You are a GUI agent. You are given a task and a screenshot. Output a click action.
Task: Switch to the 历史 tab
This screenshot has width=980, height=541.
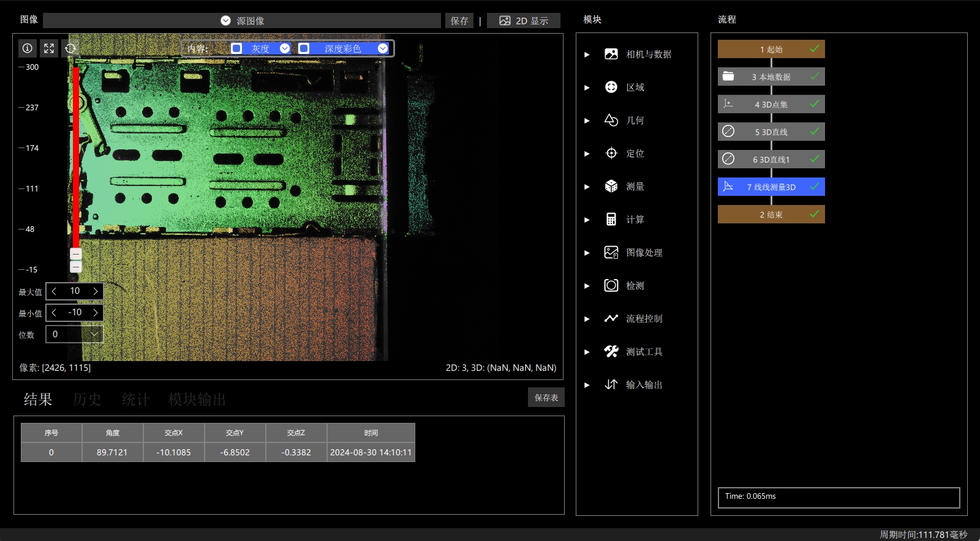[87, 400]
